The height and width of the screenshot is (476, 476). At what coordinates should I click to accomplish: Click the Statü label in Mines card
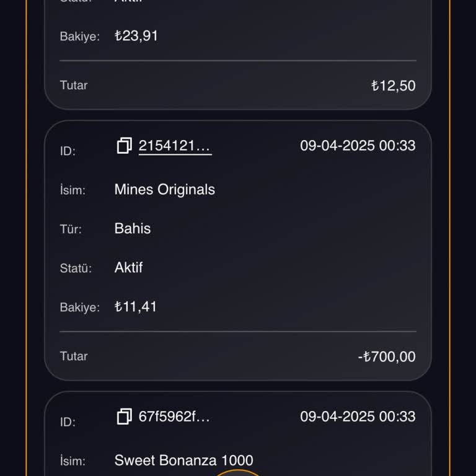tap(76, 268)
